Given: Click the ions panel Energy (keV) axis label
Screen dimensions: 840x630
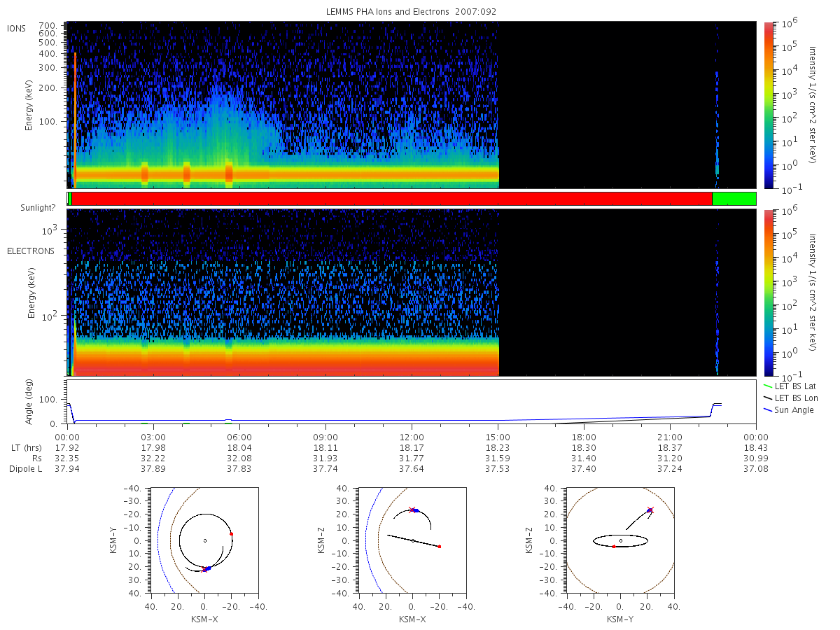Looking at the screenshot, I should pos(29,104).
